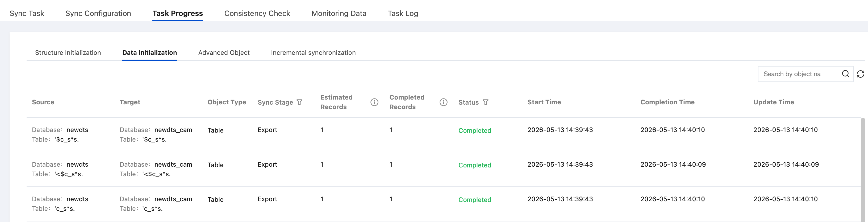This screenshot has width=868, height=222.
Task: Open the Sync Stage filter icon
Action: (299, 102)
